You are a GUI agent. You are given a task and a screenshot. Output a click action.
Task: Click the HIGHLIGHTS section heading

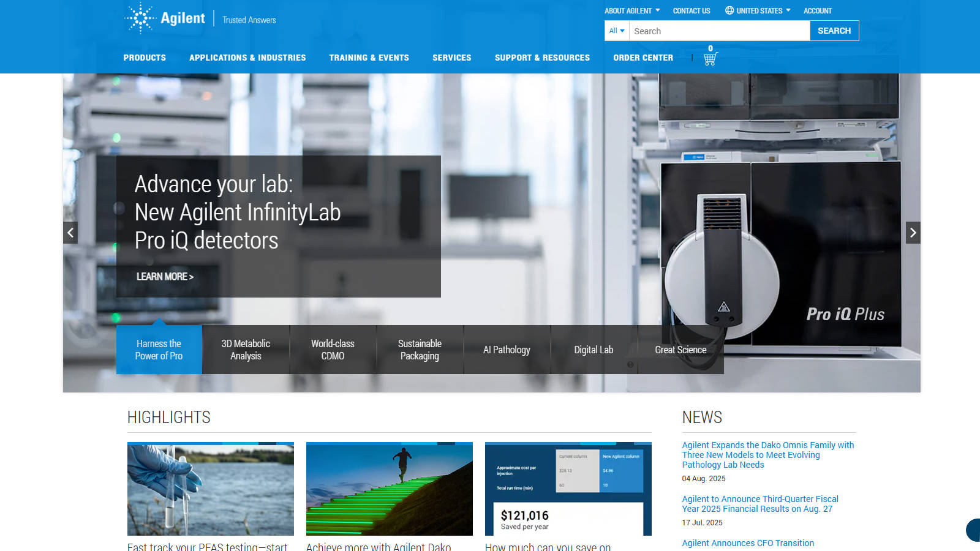pyautogui.click(x=169, y=418)
